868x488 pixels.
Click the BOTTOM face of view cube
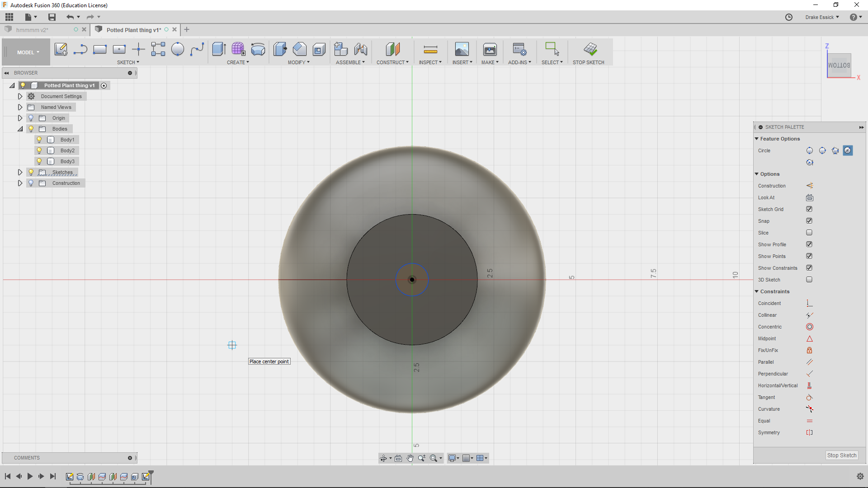click(839, 66)
